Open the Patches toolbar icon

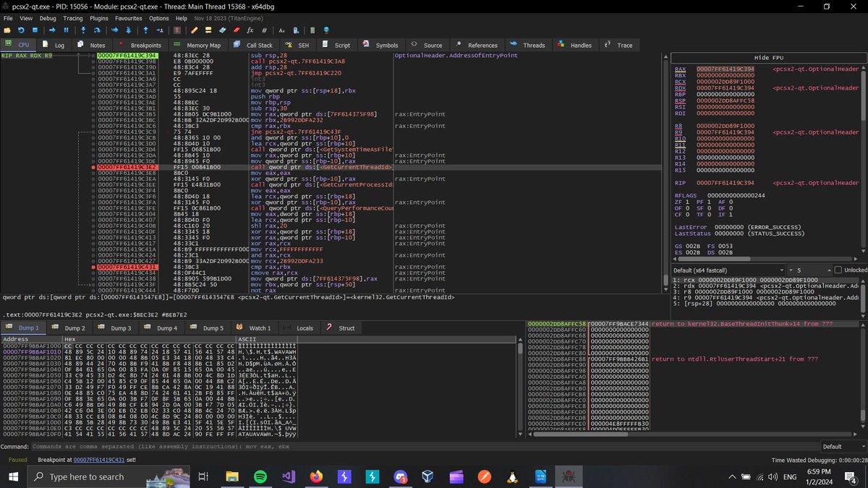tap(194, 30)
